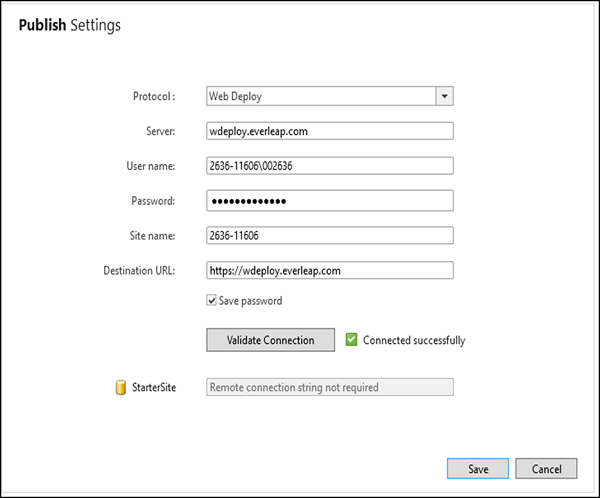The height and width of the screenshot is (498, 600).
Task: Click the green Connected successfully checkmark icon
Action: pos(351,340)
